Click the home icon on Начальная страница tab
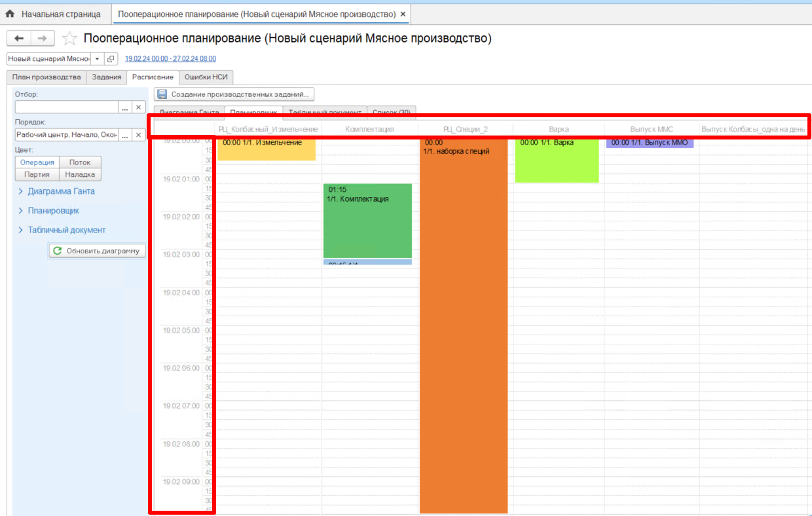 click(10, 14)
